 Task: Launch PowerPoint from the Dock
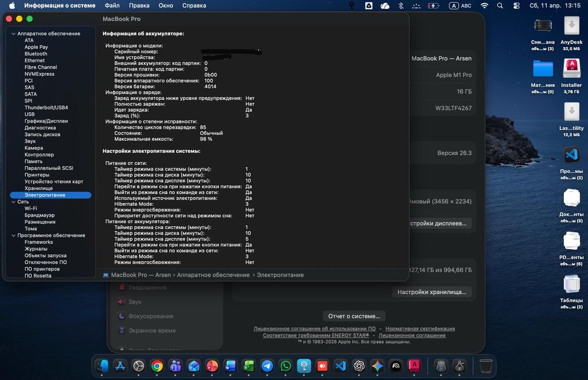tap(212, 366)
